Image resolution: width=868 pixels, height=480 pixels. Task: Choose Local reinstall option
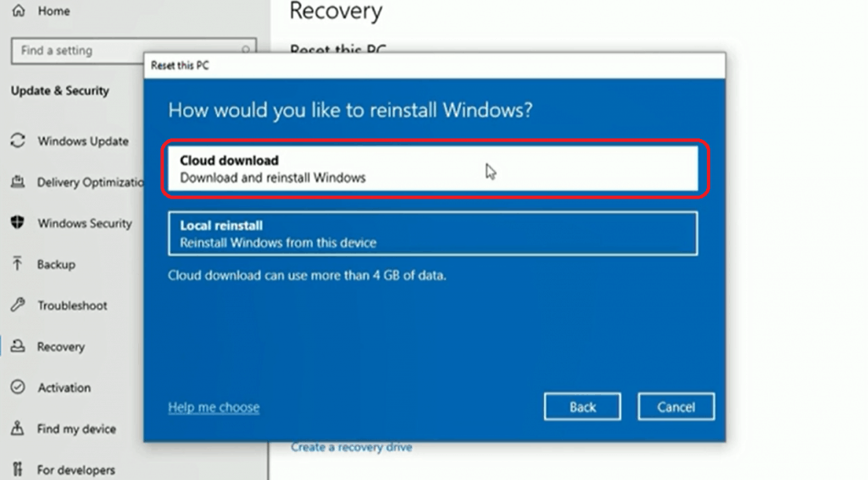coord(433,233)
